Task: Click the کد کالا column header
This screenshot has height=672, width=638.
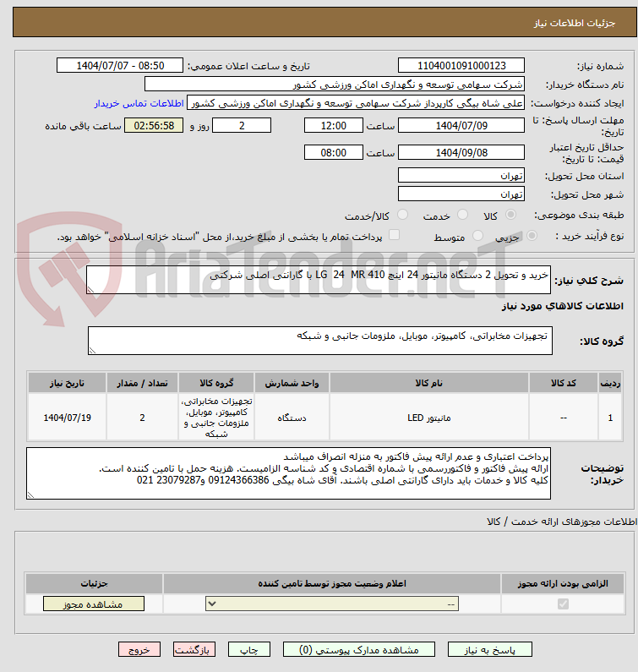Action: tap(564, 383)
